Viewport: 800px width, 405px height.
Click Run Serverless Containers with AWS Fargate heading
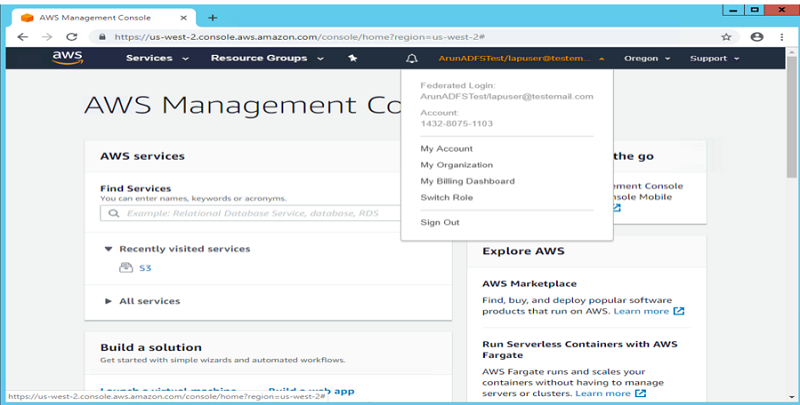pyautogui.click(x=580, y=349)
